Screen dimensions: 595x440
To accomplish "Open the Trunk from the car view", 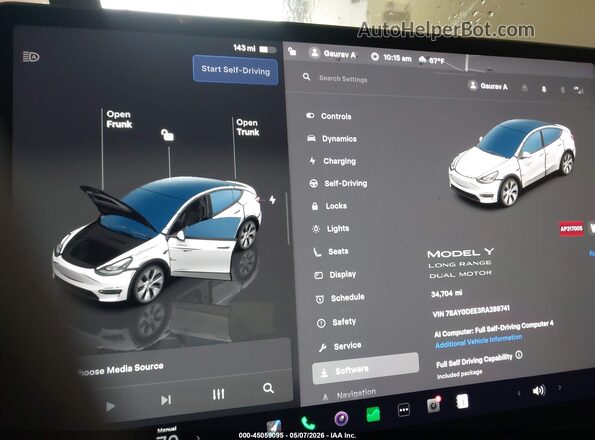I will pyautogui.click(x=248, y=127).
